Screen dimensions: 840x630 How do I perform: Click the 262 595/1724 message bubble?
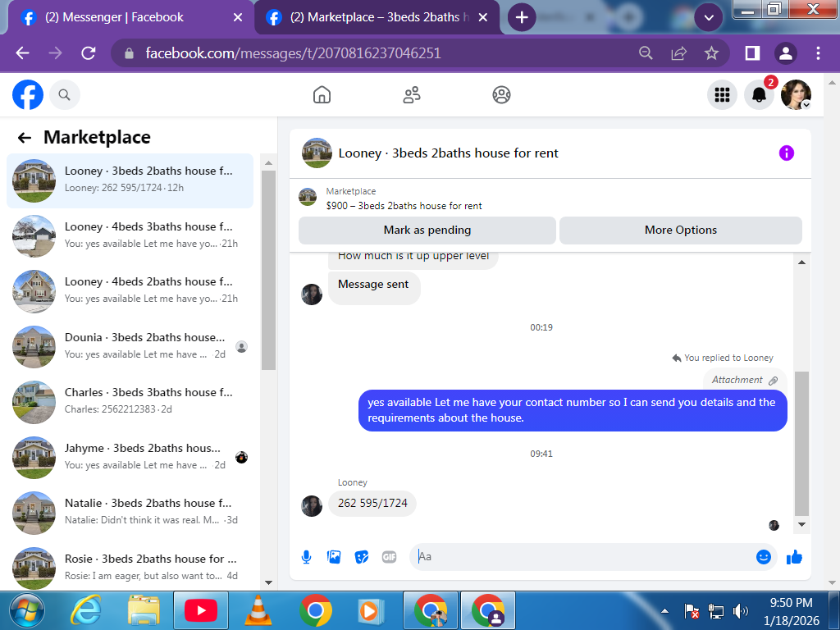pos(372,504)
